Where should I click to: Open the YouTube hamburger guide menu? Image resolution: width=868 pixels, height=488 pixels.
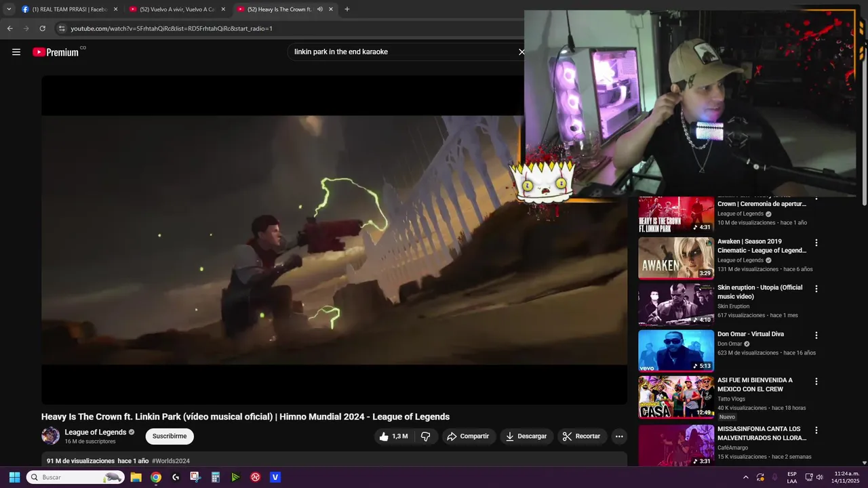click(x=16, y=52)
